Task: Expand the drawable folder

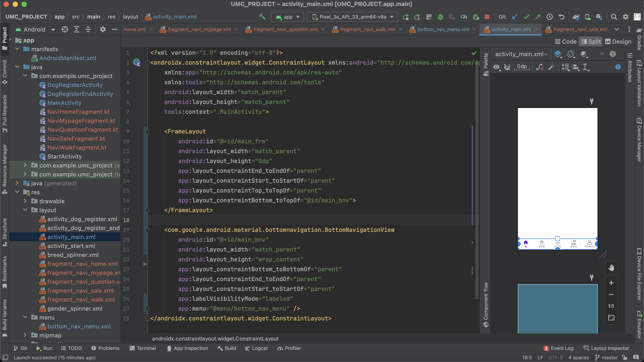Action: [25, 201]
